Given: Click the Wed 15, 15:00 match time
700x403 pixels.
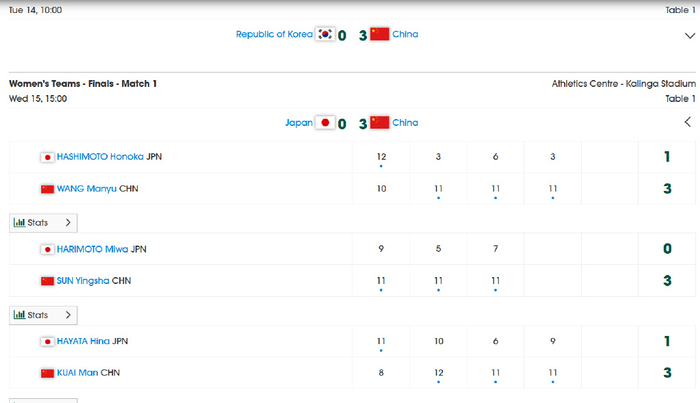Looking at the screenshot, I should pyautogui.click(x=38, y=99).
